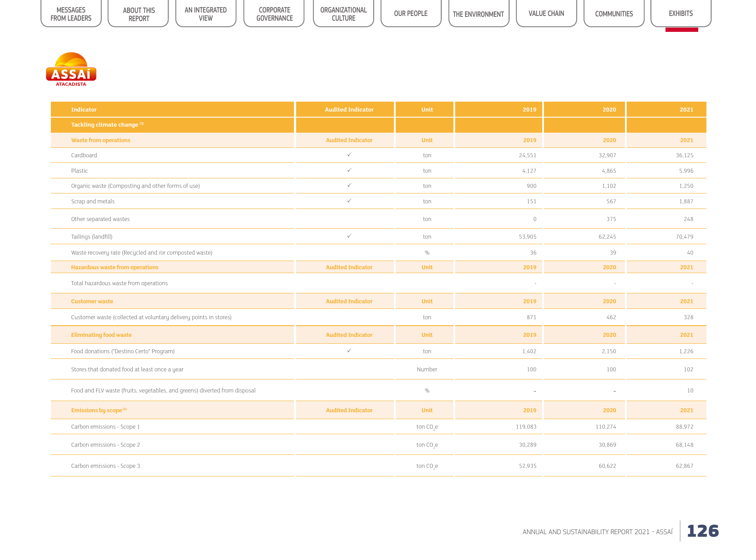Viewport: 756px width, 560px height.
Task: Click the Food donations audited checkmark
Action: [349, 351]
